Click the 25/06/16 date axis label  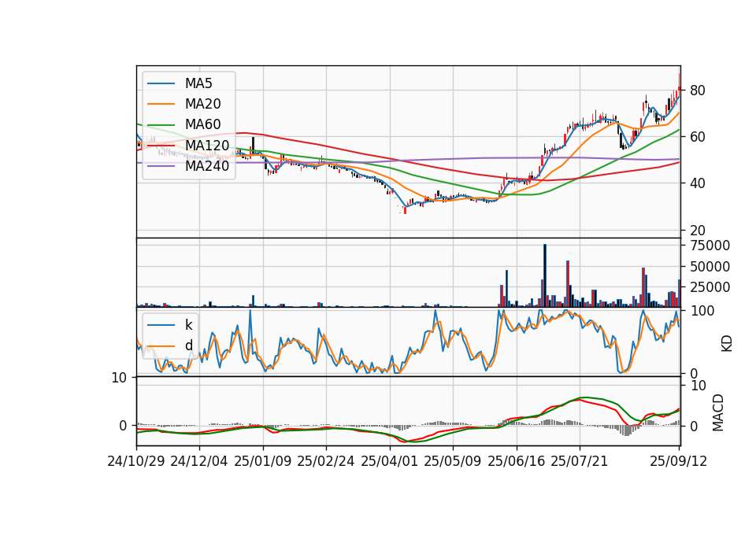click(517, 461)
